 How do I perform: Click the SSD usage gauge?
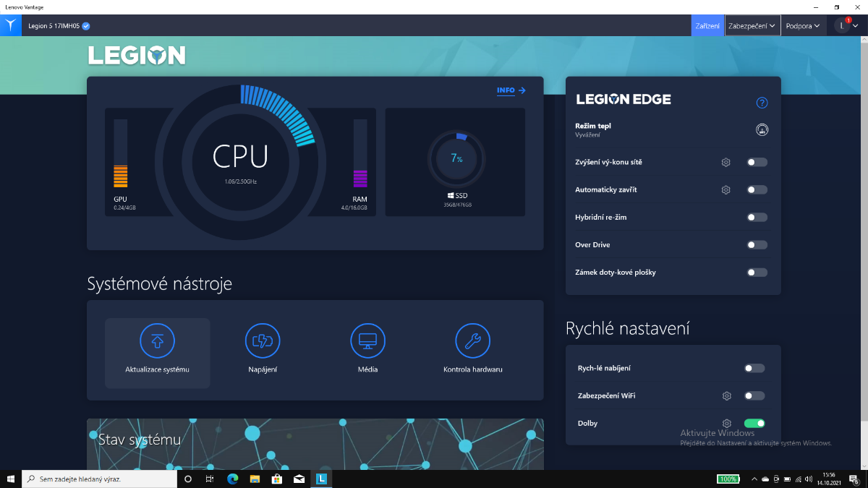(x=456, y=158)
